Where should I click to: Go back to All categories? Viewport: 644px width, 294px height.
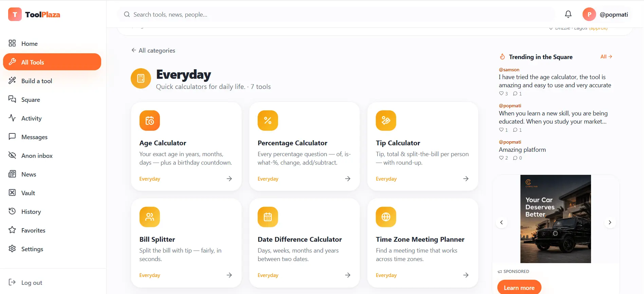(153, 50)
